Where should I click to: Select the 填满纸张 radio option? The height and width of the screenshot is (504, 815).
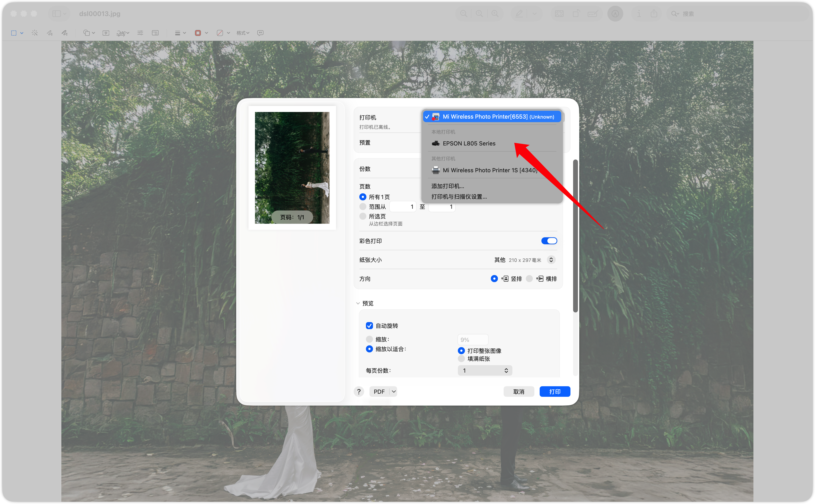click(461, 359)
